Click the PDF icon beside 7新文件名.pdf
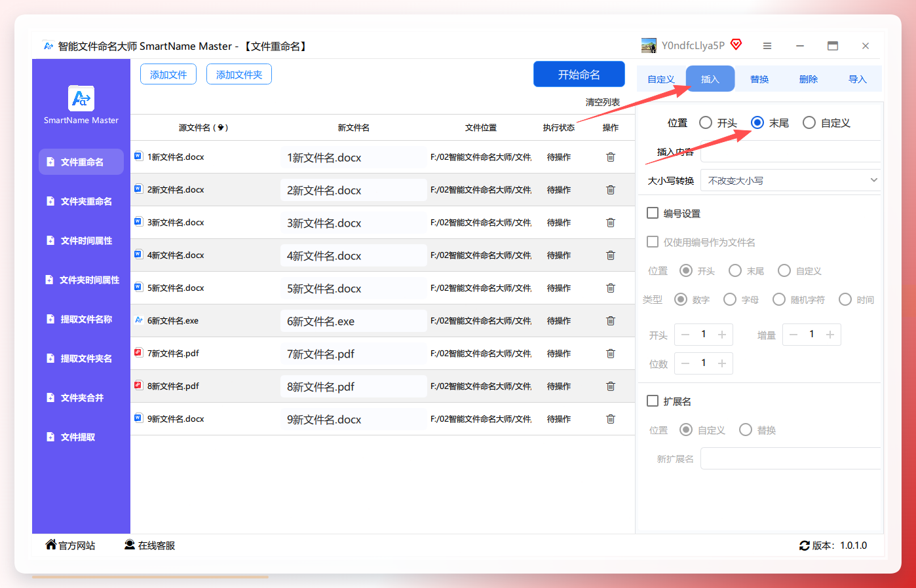Image resolution: width=916 pixels, height=588 pixels. pos(138,353)
